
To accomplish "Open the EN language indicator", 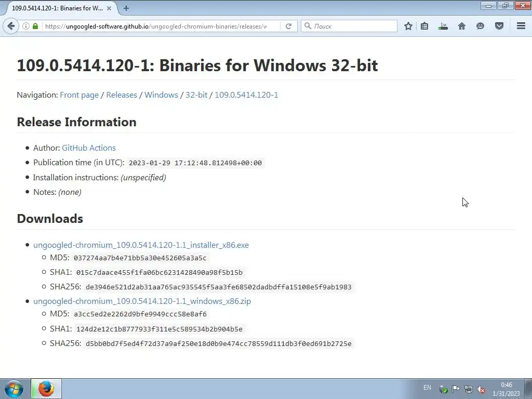I will coord(427,388).
